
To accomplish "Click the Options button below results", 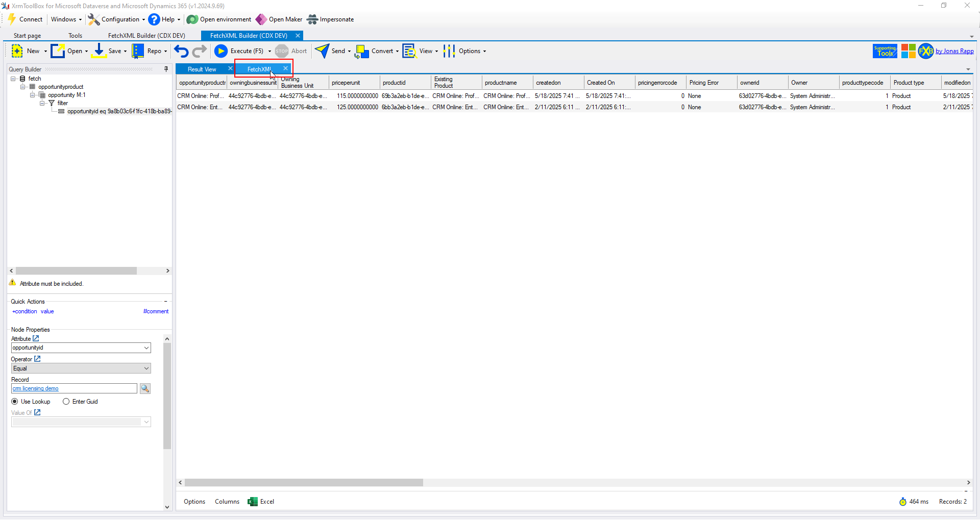I will pyautogui.click(x=194, y=502).
